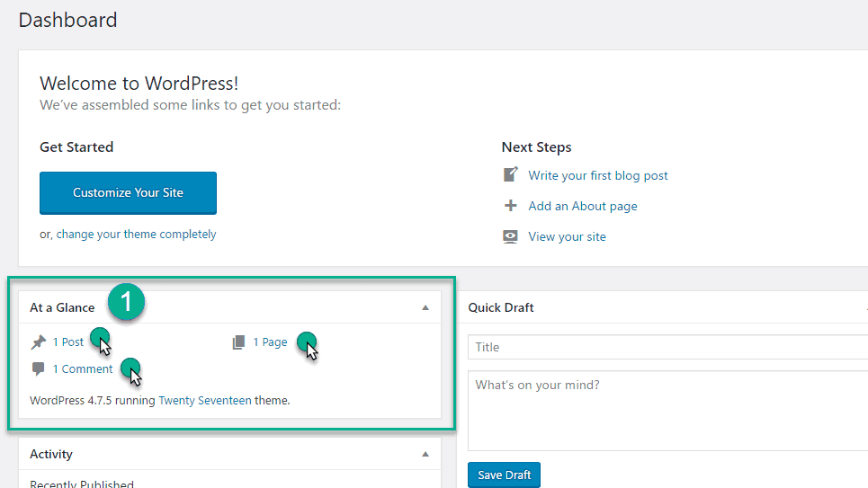Collapse the At a Glance widget arrow
Viewport: 868px width, 488px height.
coord(425,307)
